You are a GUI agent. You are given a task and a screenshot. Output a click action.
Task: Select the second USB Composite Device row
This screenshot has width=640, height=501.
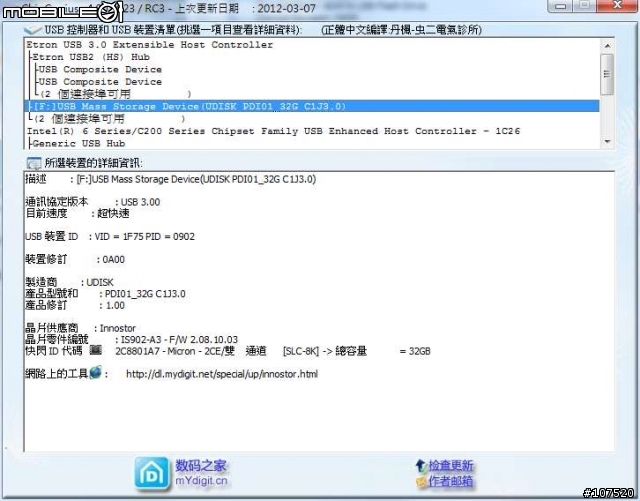100,82
